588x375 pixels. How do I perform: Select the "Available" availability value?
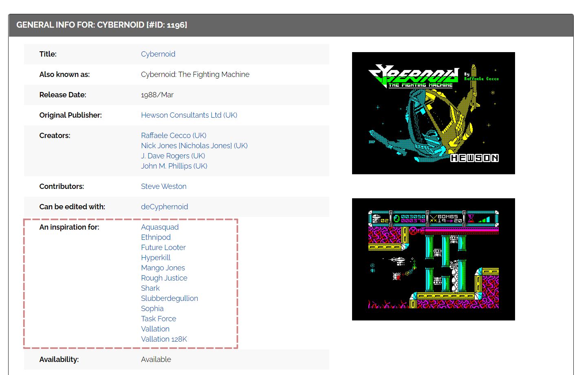[x=156, y=360]
